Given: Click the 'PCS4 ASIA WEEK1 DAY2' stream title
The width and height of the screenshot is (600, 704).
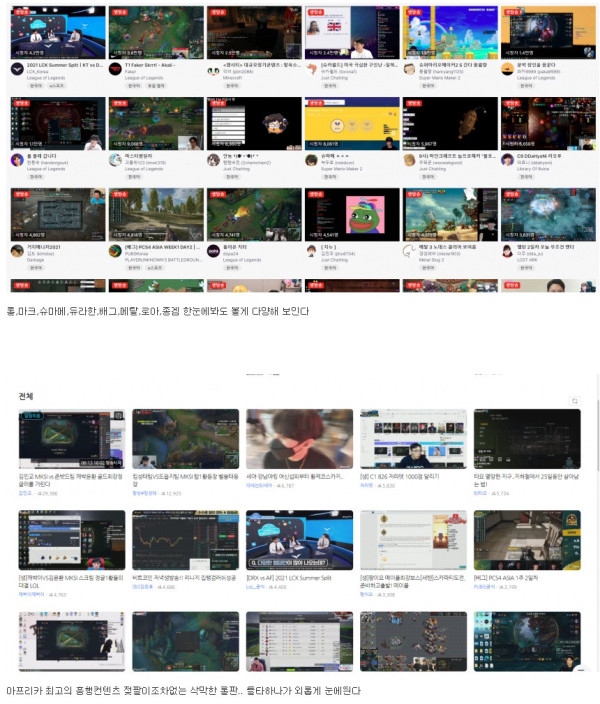Looking at the screenshot, I should (163, 247).
